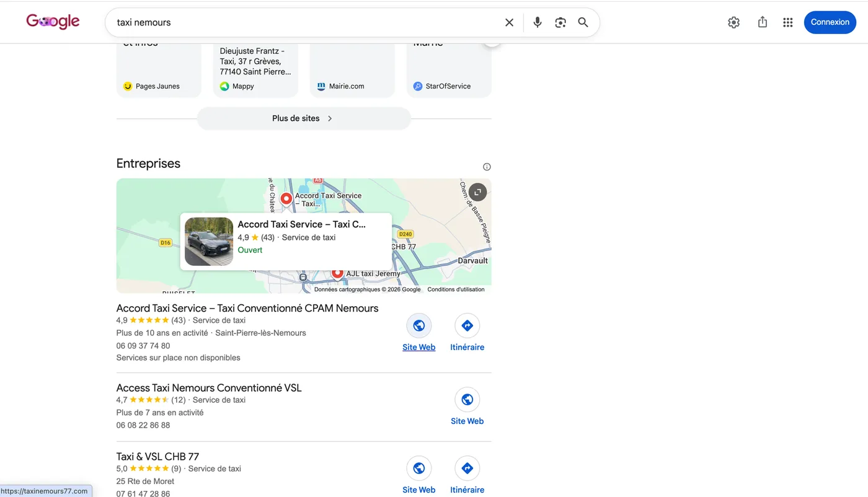Click the Accord Taxi Service map pin

286,199
